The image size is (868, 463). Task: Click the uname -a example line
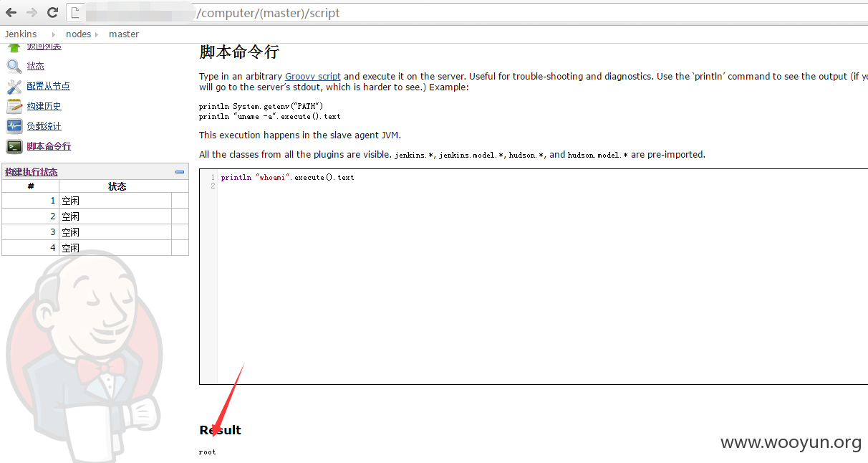pyautogui.click(x=270, y=116)
